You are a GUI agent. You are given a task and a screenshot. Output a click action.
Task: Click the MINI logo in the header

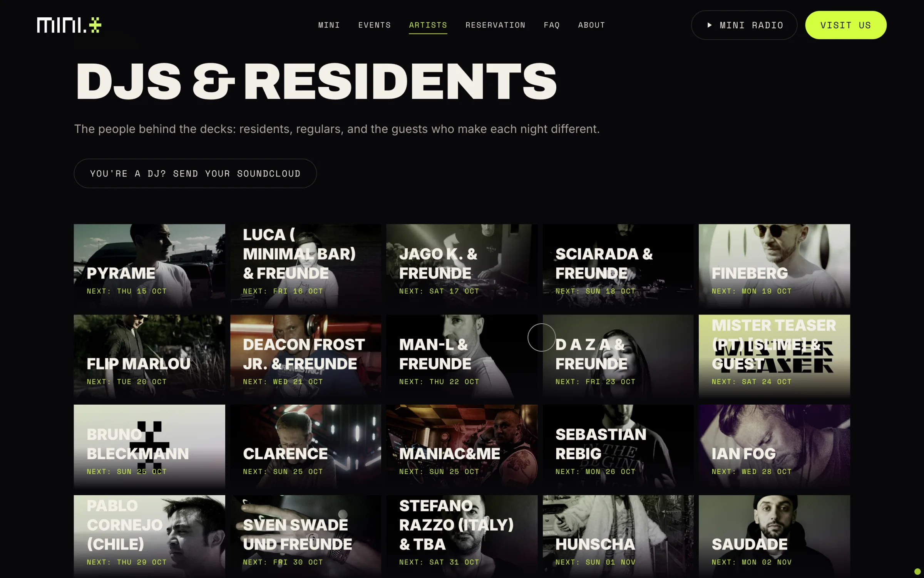[69, 25]
